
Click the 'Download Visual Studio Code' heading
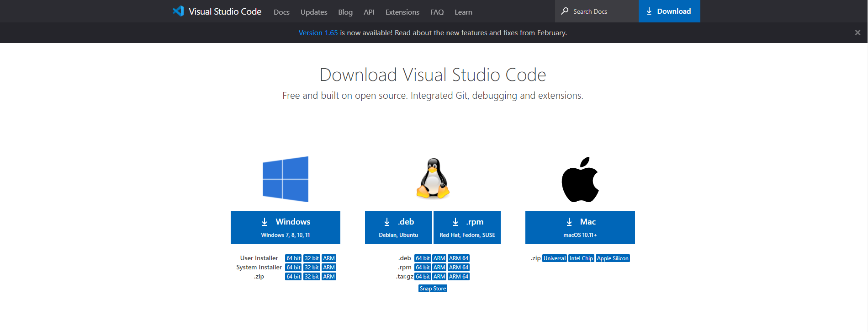coord(433,75)
